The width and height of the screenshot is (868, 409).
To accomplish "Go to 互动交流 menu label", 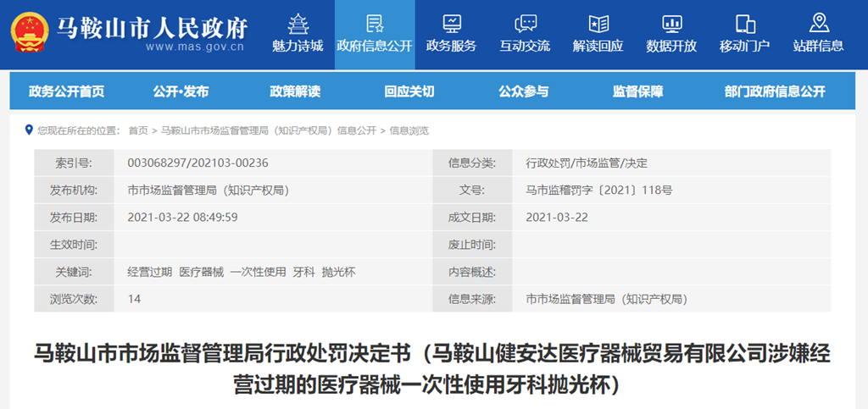I will 525,46.
